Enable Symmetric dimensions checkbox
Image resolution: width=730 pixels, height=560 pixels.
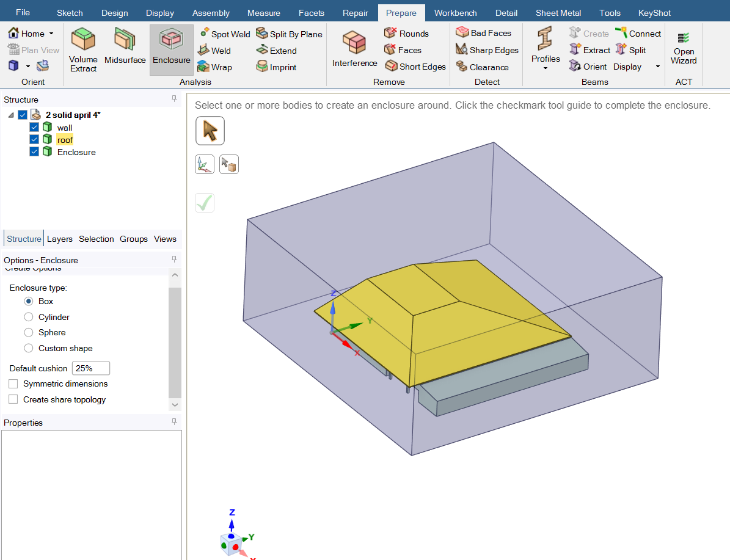pos(13,384)
